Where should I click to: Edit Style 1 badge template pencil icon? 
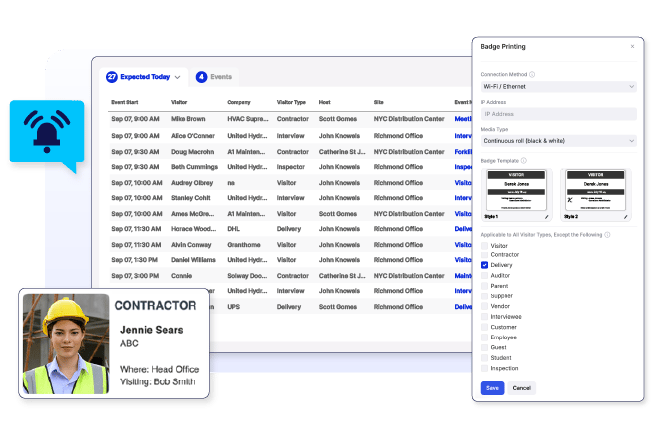pyautogui.click(x=546, y=217)
